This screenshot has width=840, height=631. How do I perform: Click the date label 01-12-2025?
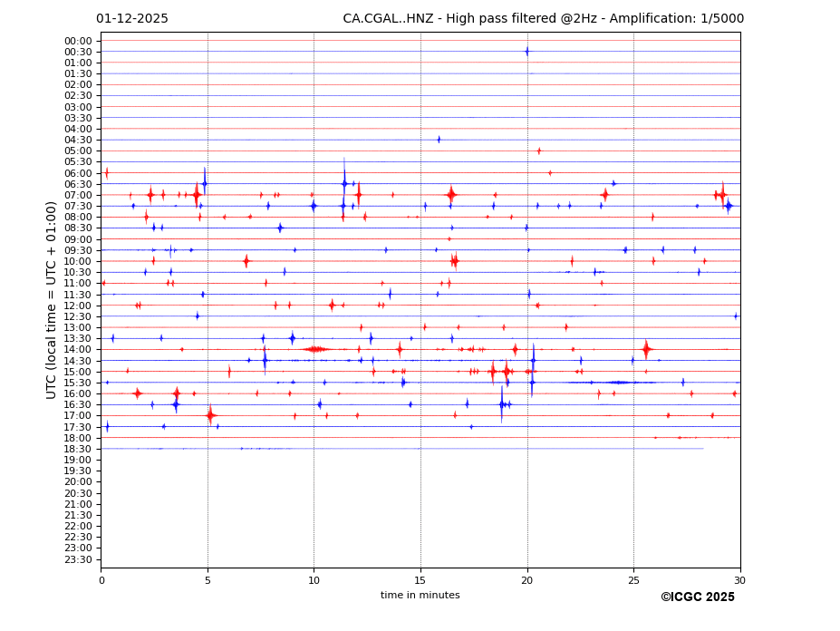(x=132, y=19)
